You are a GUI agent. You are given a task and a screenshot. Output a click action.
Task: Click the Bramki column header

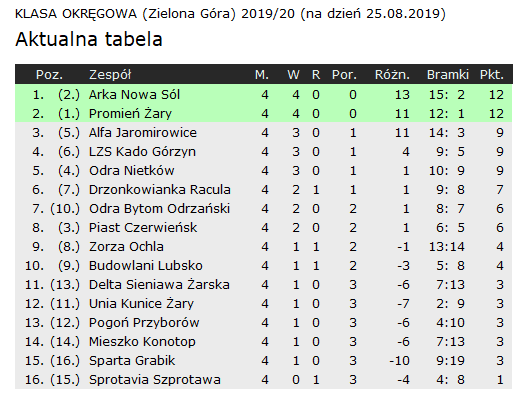pyautogui.click(x=448, y=75)
